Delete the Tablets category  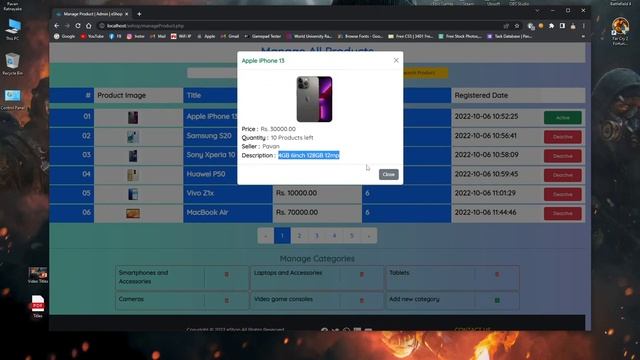[497, 274]
